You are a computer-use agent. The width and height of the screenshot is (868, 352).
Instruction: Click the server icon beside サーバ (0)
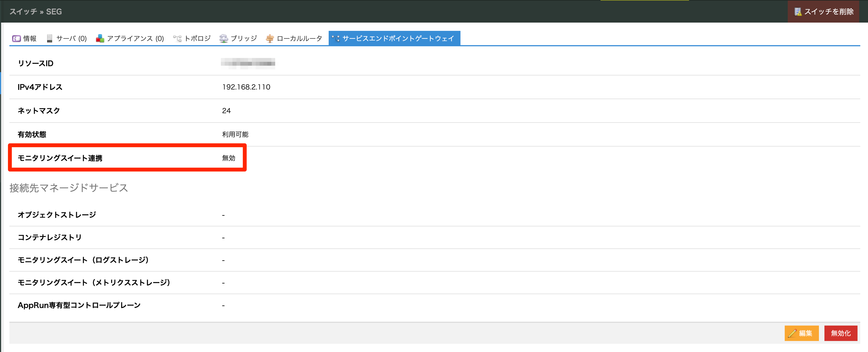50,38
